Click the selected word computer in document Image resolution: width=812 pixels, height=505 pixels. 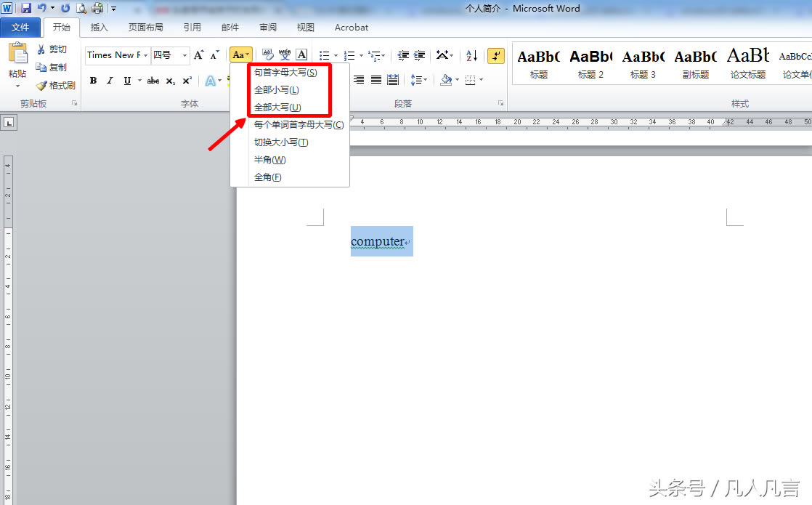tap(377, 241)
